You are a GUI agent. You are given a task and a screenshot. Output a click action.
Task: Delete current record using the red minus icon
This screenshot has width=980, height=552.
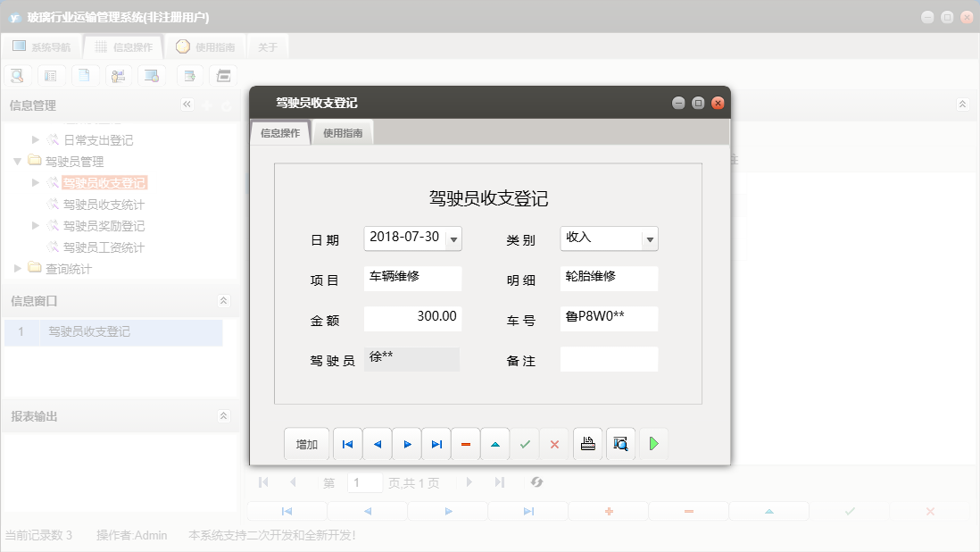pyautogui.click(x=465, y=444)
